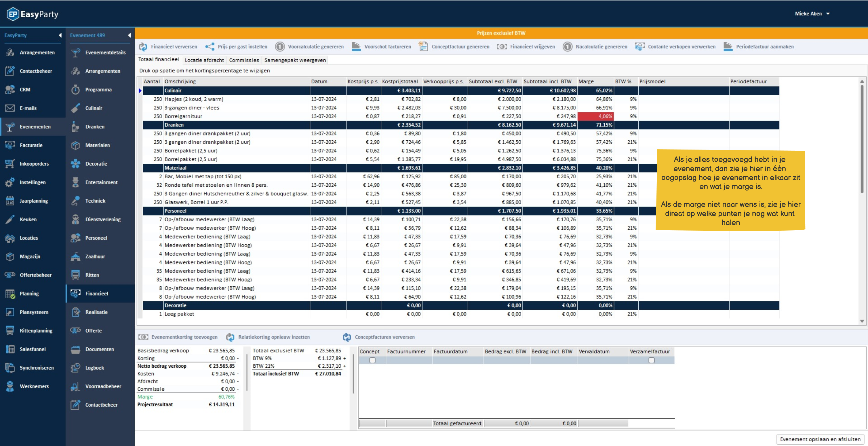Select the Materiaal group header row

tap(461, 168)
